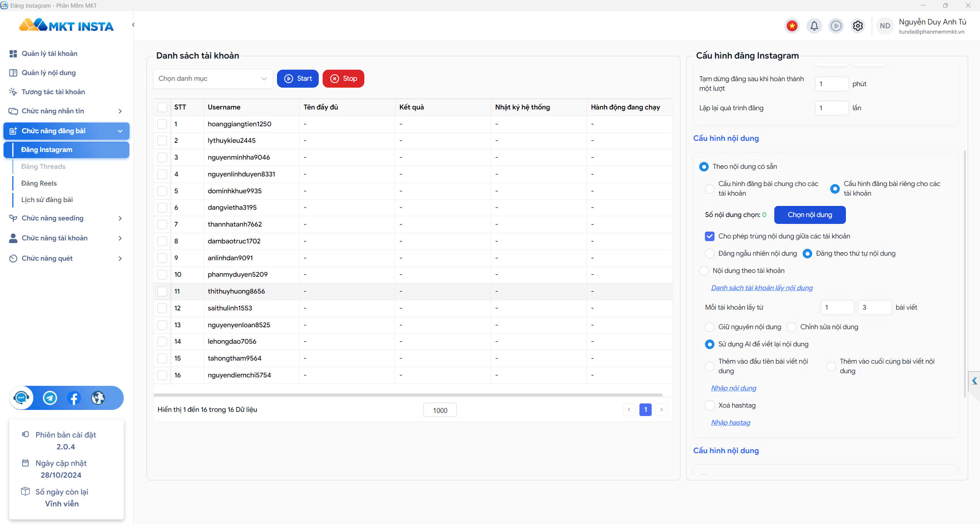Click the Stop button

pyautogui.click(x=343, y=78)
